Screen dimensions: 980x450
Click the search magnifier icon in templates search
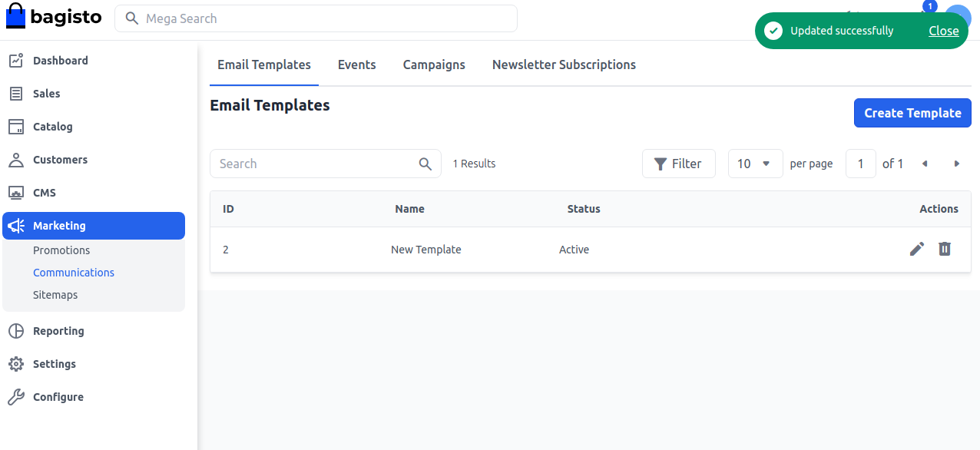coord(425,164)
